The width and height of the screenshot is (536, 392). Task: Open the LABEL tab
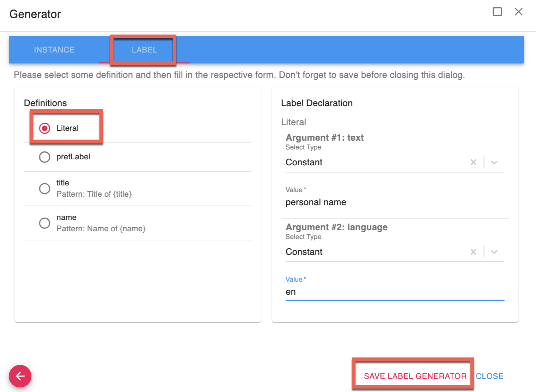[145, 50]
